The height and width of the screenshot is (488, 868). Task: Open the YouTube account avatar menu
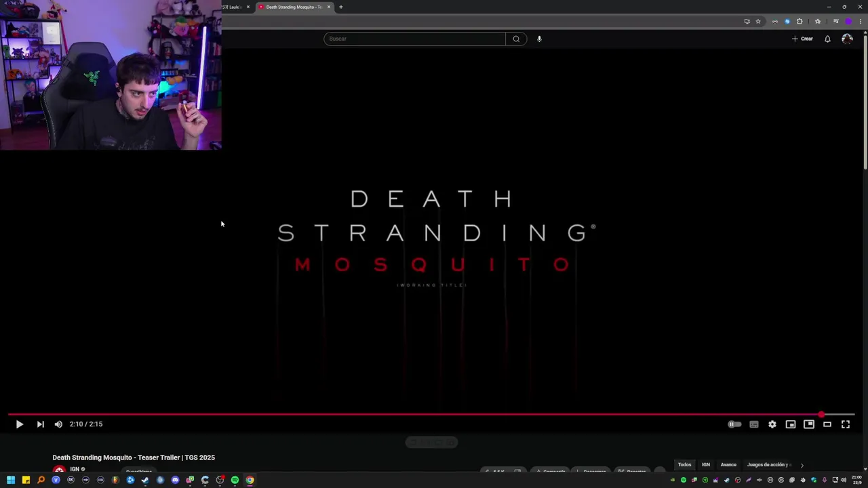(x=847, y=39)
